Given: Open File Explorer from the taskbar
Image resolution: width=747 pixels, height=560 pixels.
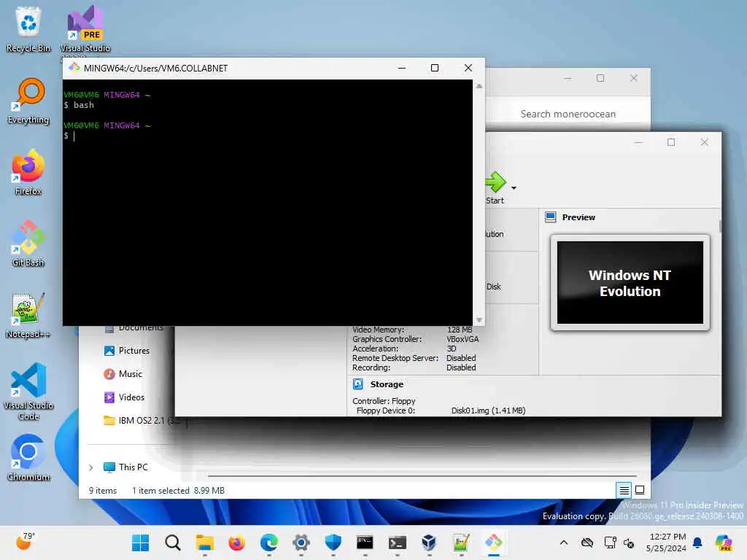Looking at the screenshot, I should 205,542.
